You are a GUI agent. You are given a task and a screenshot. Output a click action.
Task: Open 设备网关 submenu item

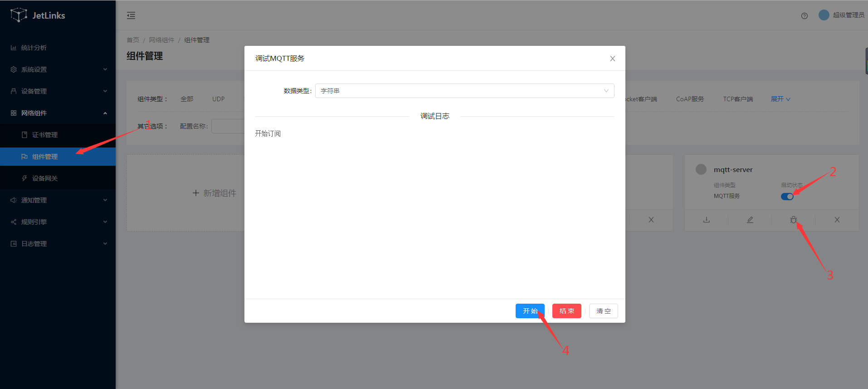coord(58,178)
